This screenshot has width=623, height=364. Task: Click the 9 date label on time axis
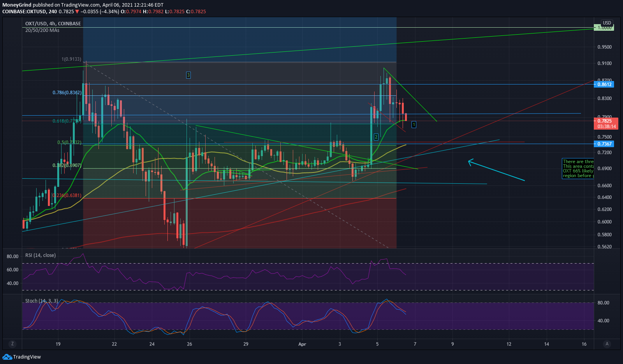[452, 344]
